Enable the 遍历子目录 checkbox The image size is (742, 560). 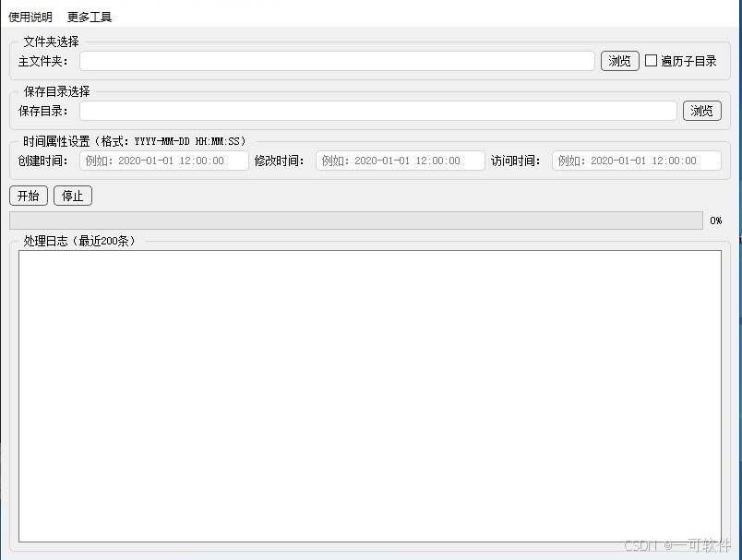[x=652, y=61]
